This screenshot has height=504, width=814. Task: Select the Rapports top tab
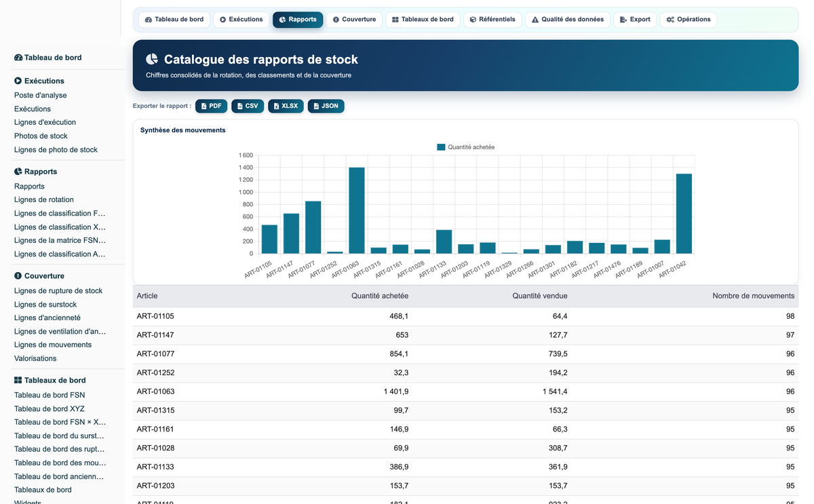point(298,20)
